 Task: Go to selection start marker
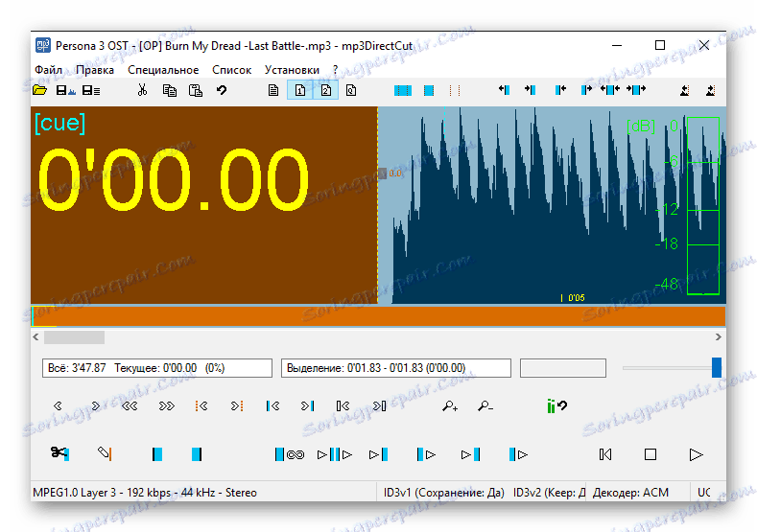[x=272, y=406]
